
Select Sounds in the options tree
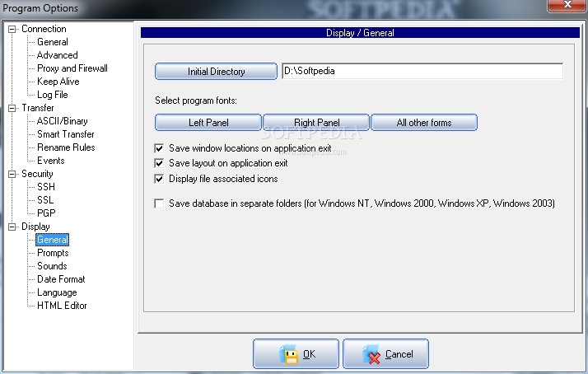tap(52, 266)
